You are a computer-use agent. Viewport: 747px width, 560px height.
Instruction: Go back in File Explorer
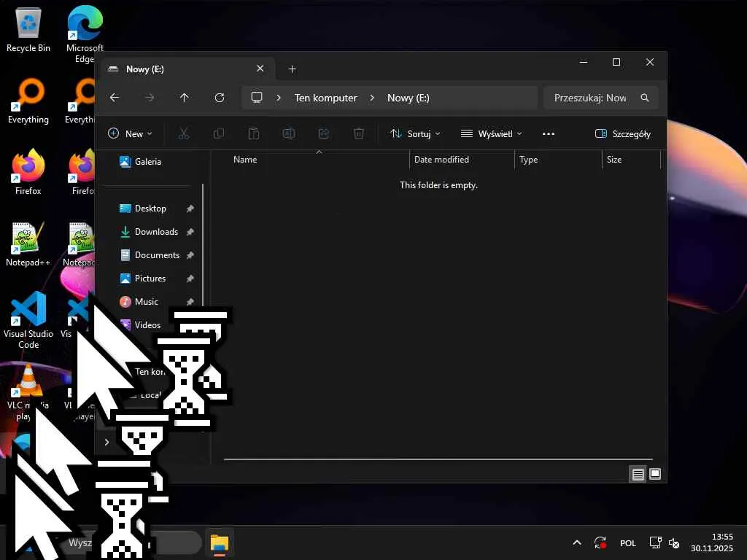click(x=115, y=98)
